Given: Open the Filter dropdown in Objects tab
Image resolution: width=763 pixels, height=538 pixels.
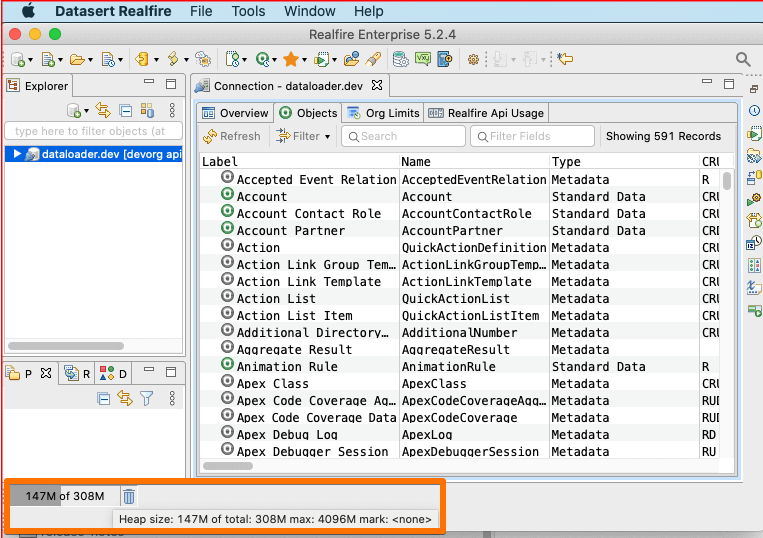Looking at the screenshot, I should (303, 136).
